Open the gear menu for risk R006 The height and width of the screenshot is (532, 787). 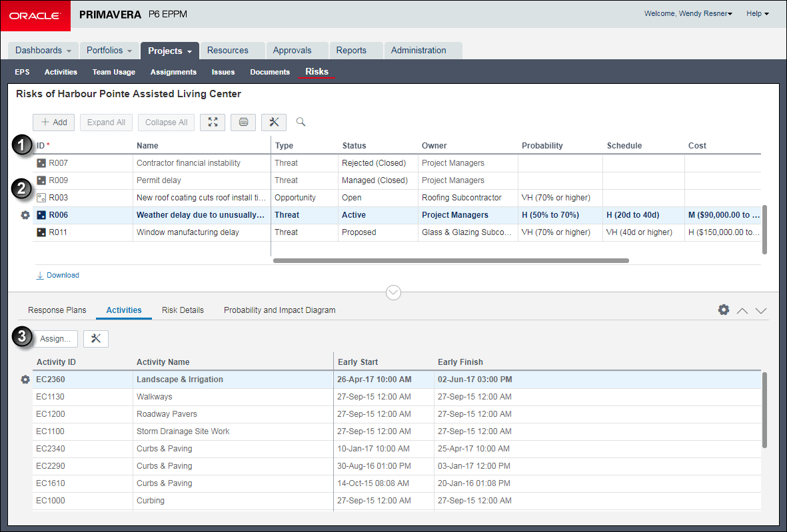click(x=25, y=215)
